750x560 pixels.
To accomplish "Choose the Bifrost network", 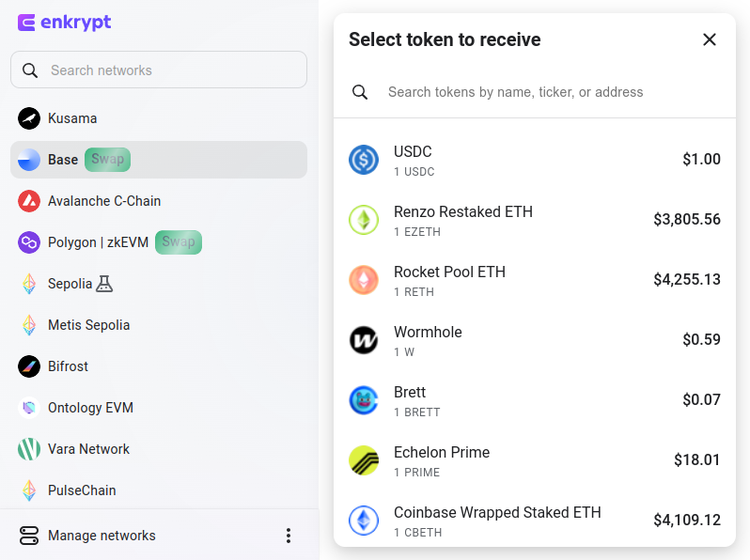I will pyautogui.click(x=159, y=366).
